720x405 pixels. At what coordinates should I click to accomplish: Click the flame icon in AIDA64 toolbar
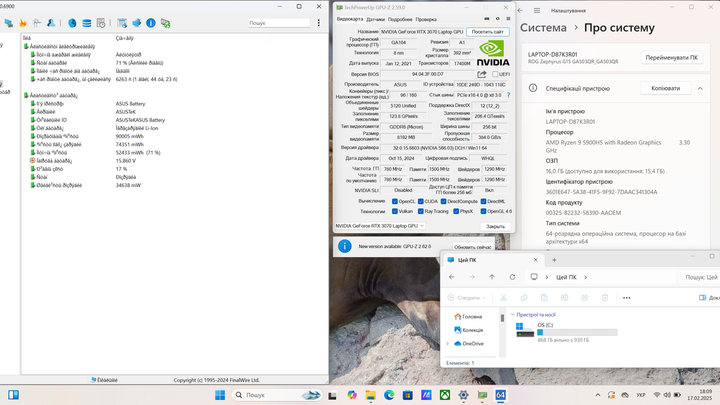tap(23, 23)
